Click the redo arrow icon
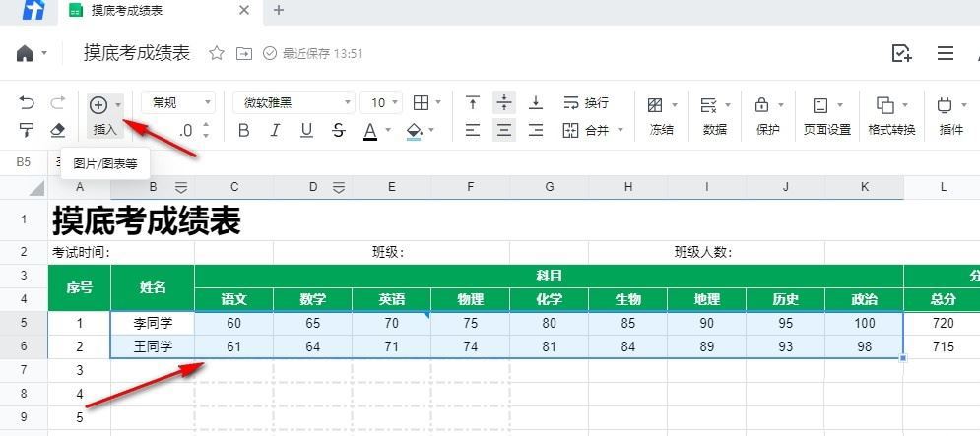Image resolution: width=980 pixels, height=436 pixels. point(57,103)
